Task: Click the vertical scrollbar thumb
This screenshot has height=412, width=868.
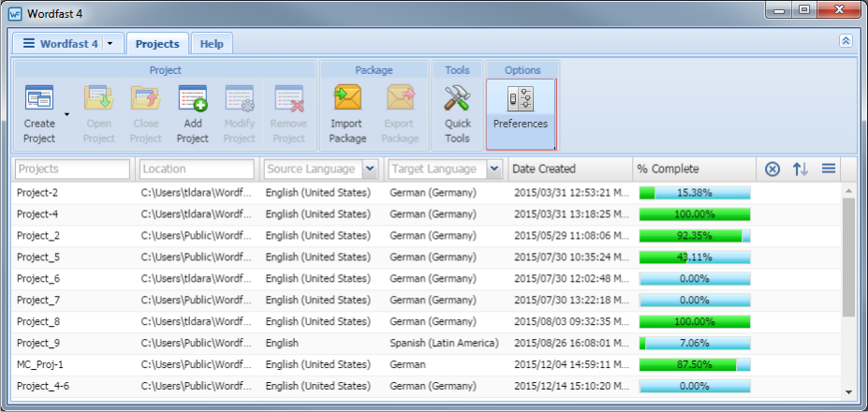Action: 848,257
